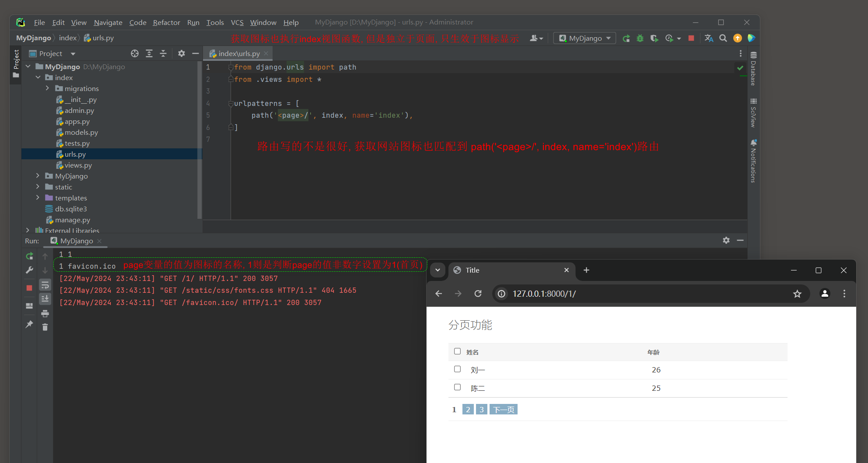Open the Database tool window
The image size is (868, 463).
(753, 69)
